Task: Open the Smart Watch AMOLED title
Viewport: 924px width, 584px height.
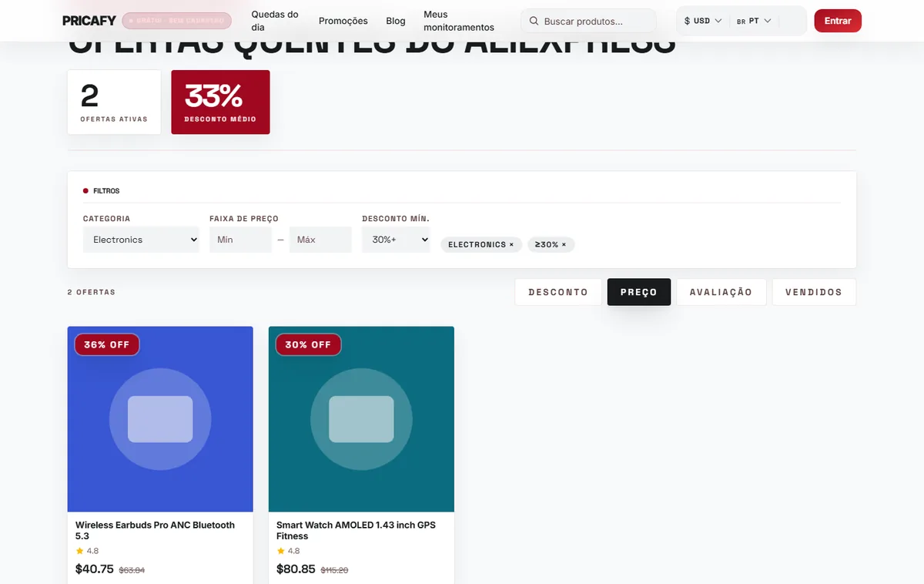Action: click(x=356, y=530)
